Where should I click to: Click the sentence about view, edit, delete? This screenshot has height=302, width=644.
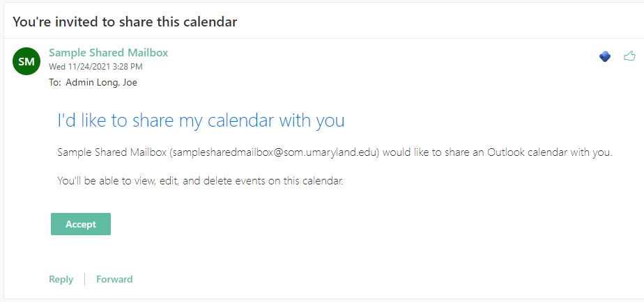click(201, 182)
